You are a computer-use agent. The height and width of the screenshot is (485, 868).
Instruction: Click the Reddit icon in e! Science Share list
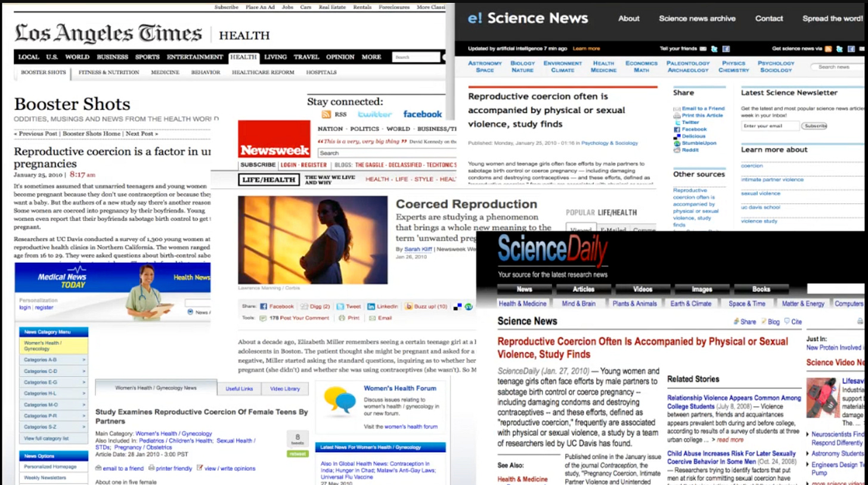(x=677, y=150)
